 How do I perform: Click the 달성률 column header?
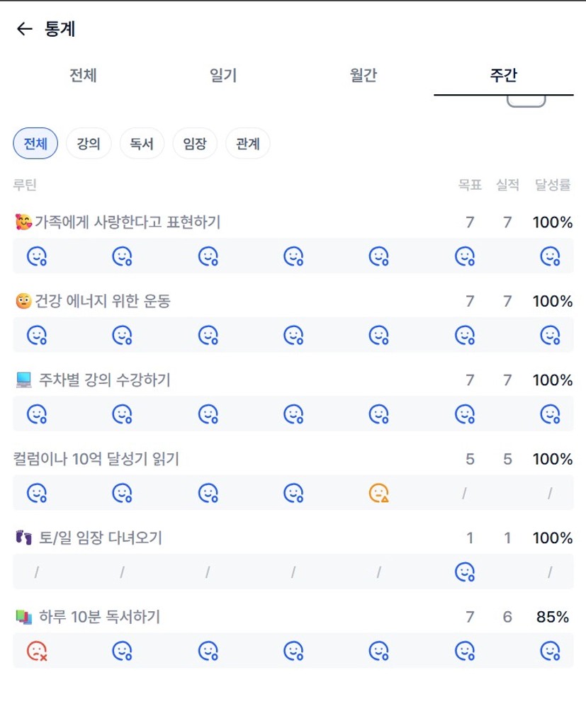553,186
